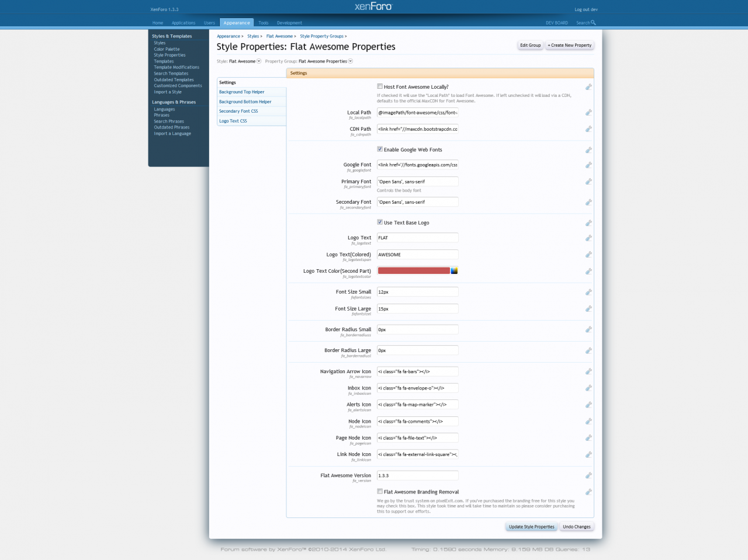Click edit icon beside Google Font field
The image size is (748, 560).
(x=588, y=165)
